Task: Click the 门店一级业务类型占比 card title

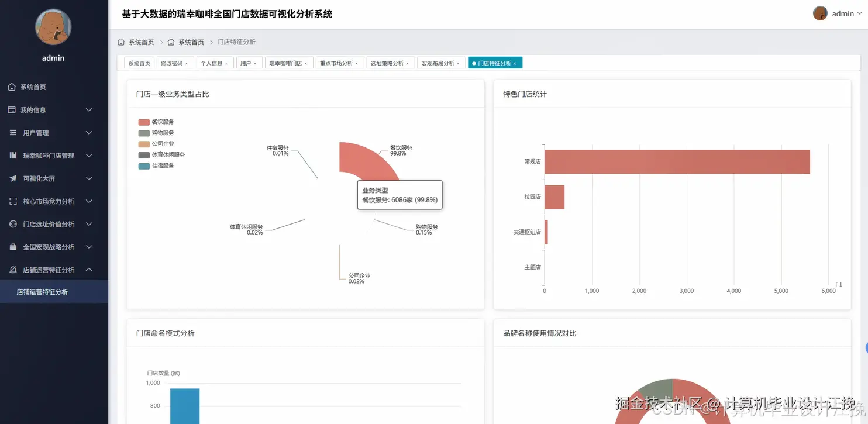Action: (x=173, y=94)
